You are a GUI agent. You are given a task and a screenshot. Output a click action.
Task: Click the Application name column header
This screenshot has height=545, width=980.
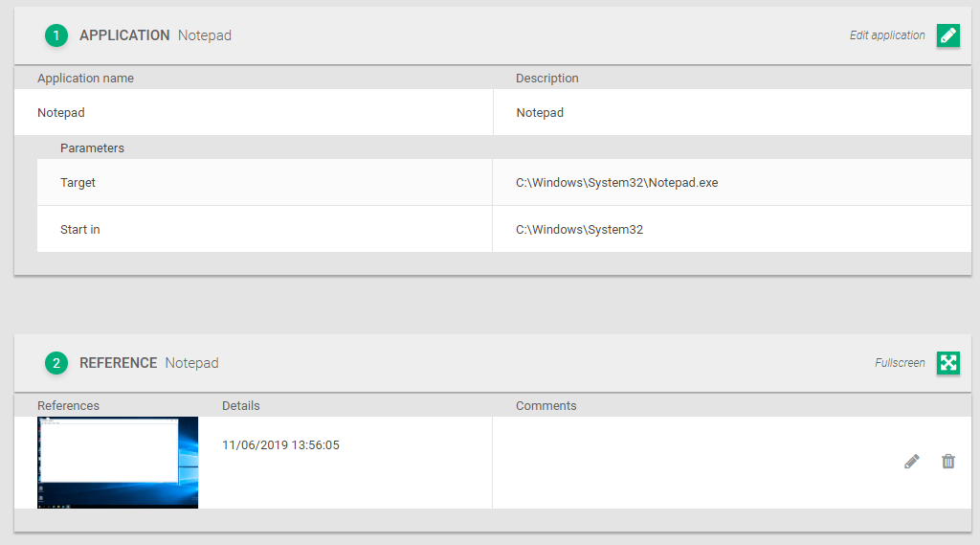(85, 79)
